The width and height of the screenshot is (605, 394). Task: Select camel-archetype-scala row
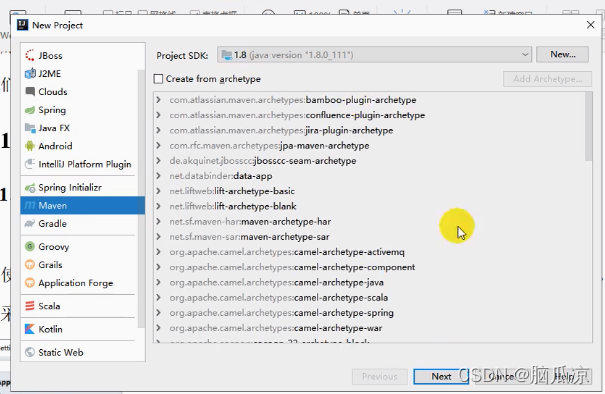279,298
